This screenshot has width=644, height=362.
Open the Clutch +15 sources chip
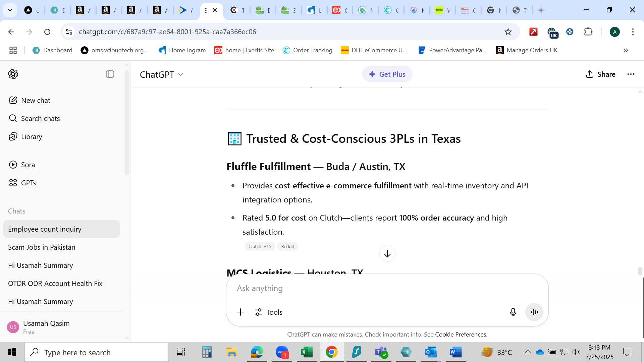(260, 246)
